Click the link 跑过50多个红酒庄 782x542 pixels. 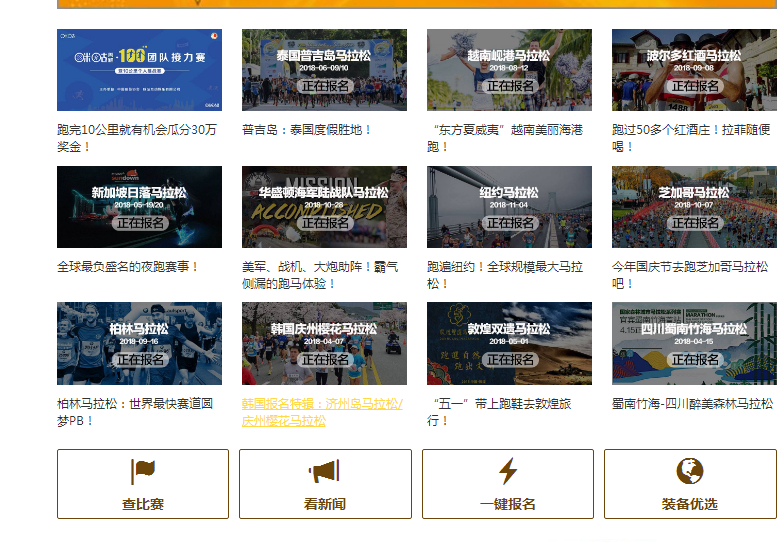(x=691, y=138)
